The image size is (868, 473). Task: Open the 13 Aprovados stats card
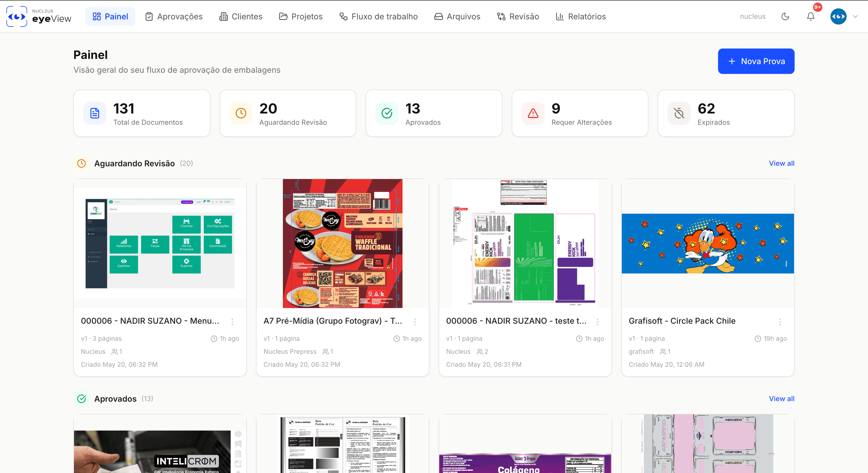434,113
